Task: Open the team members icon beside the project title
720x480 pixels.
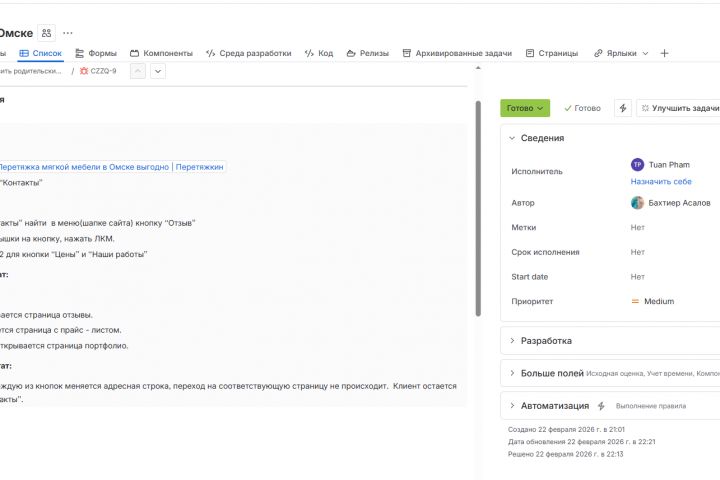Action: tap(46, 33)
